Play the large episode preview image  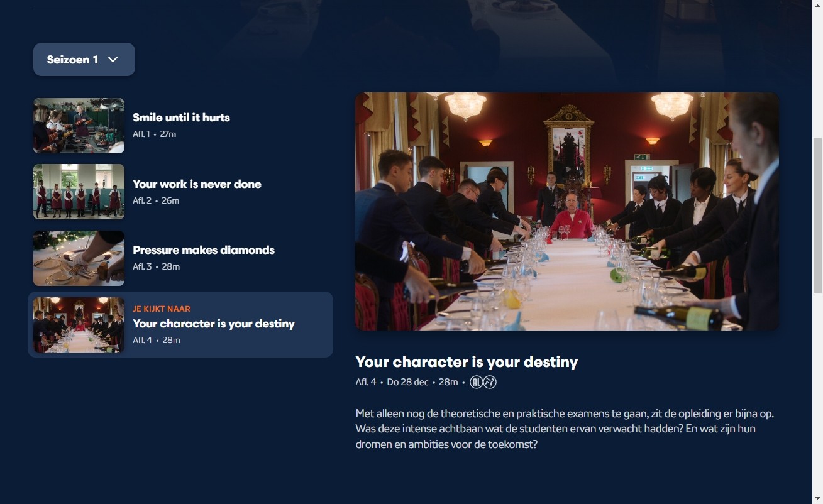[x=567, y=211]
